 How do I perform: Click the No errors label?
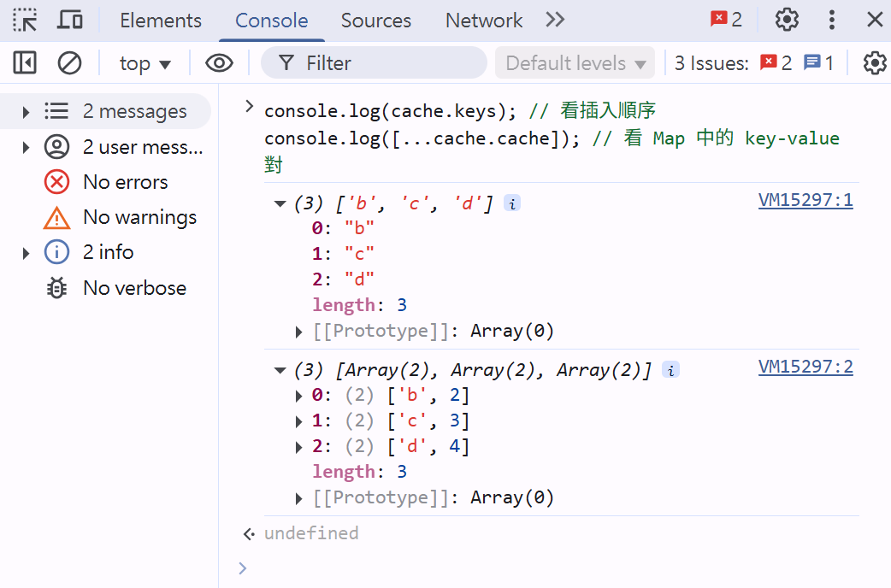(126, 182)
